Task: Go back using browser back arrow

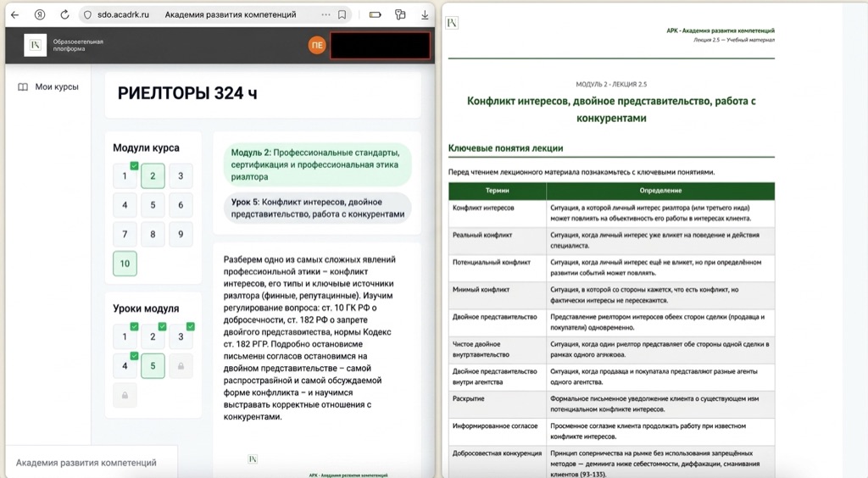Action: click(15, 15)
